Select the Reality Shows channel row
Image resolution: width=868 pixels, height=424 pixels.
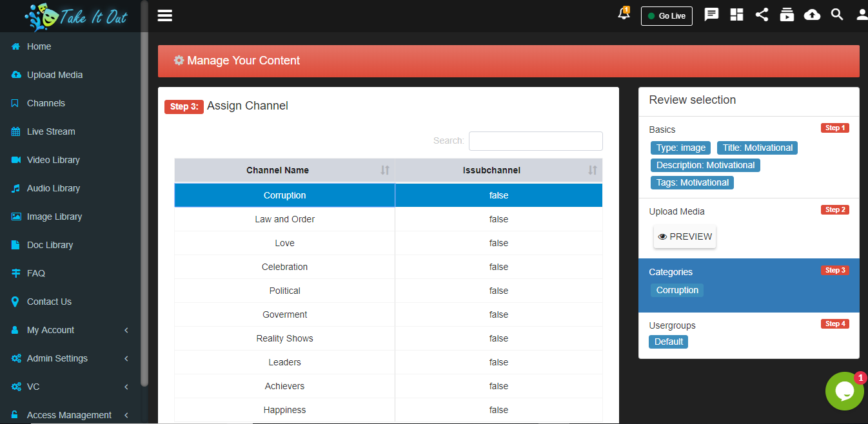pyautogui.click(x=388, y=338)
